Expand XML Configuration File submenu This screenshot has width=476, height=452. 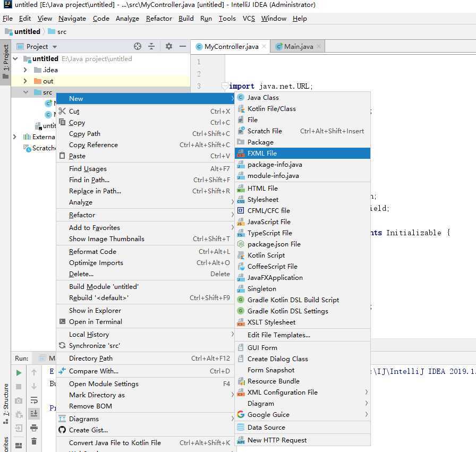pos(303,392)
